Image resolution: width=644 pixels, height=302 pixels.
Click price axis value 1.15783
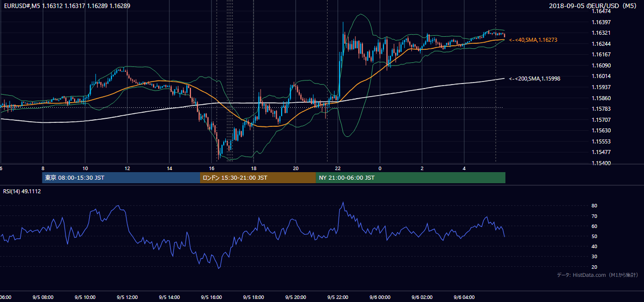[x=601, y=109]
